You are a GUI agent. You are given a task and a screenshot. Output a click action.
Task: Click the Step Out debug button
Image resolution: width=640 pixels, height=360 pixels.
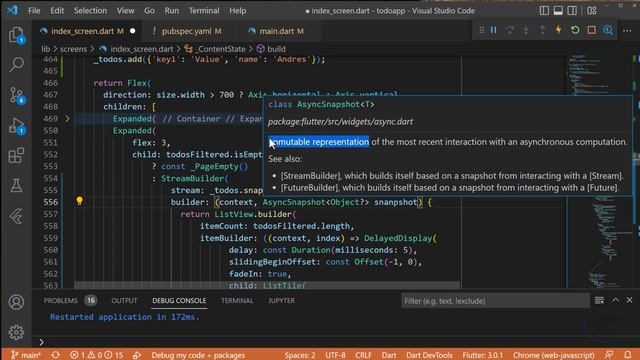[542, 30]
